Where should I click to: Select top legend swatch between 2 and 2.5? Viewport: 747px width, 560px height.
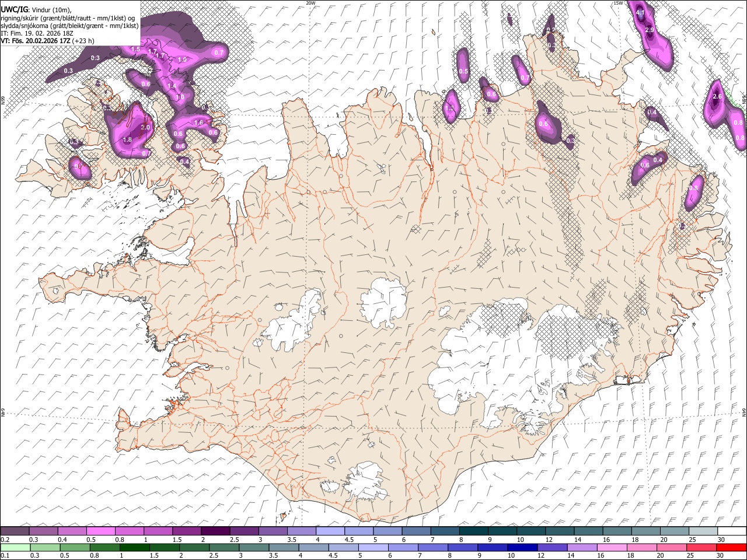215,531
